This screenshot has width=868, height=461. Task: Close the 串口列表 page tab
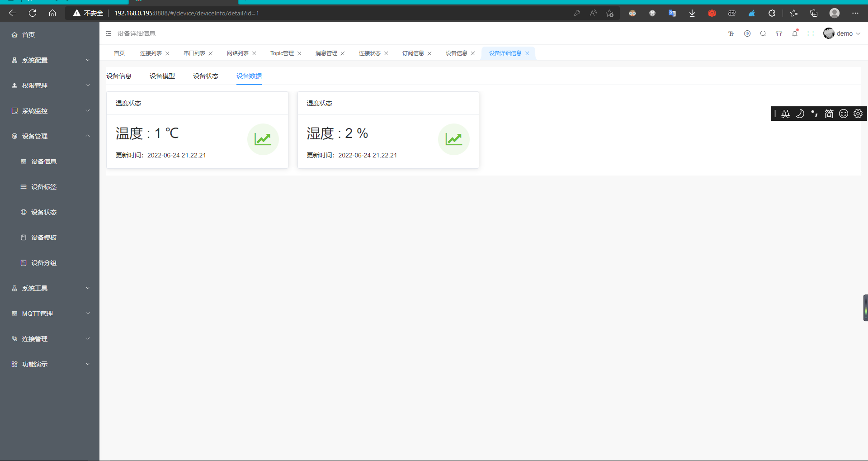pos(211,53)
